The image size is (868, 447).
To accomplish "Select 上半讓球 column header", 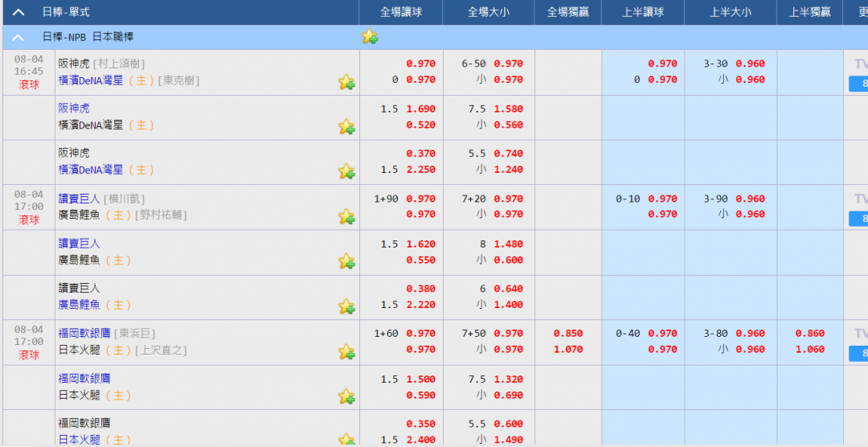I will [x=643, y=12].
